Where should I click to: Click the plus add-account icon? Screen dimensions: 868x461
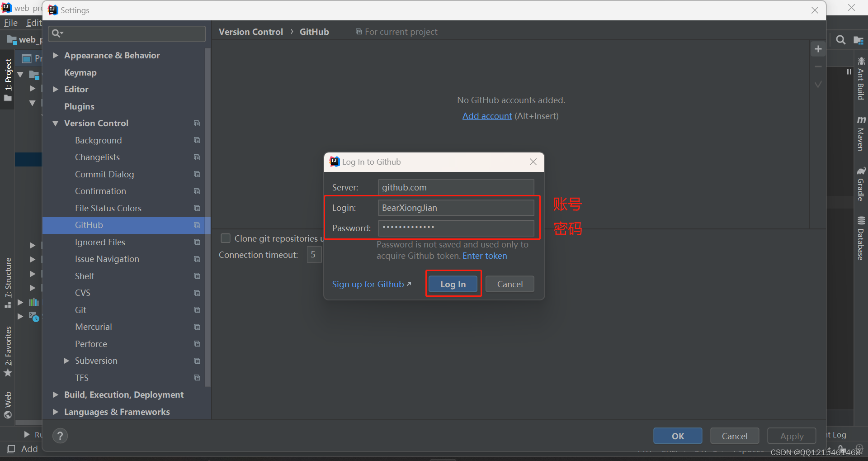pos(818,49)
